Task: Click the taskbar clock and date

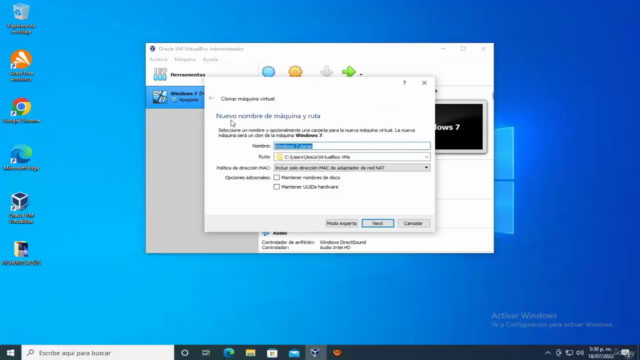Action: tap(601, 353)
